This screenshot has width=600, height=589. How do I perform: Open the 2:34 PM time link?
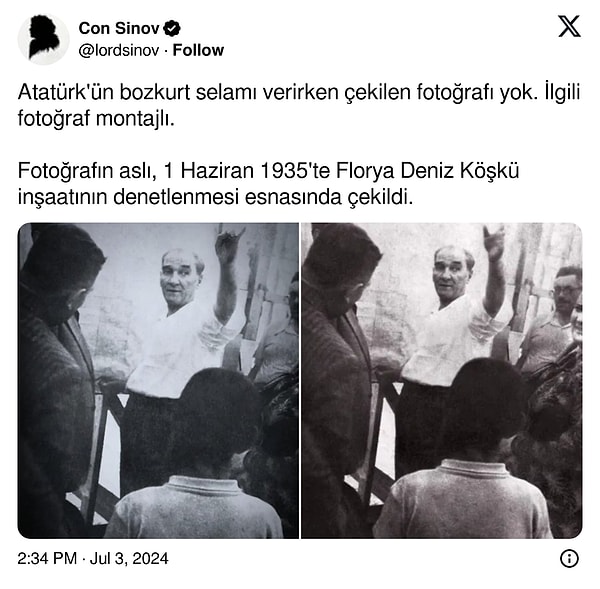coord(47,558)
